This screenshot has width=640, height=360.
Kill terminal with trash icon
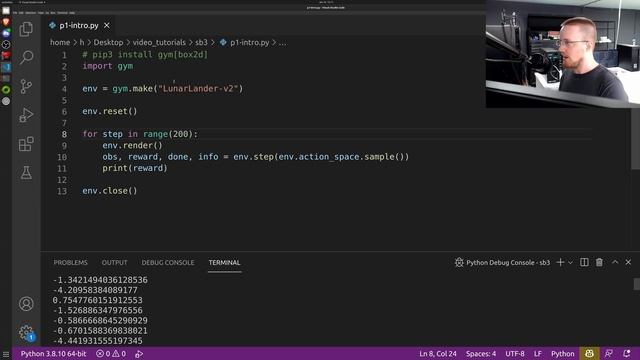[x=599, y=262]
